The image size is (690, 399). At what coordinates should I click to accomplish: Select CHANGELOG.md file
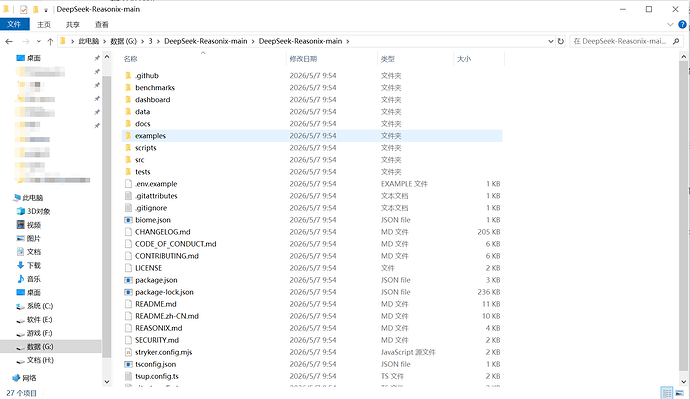click(162, 232)
